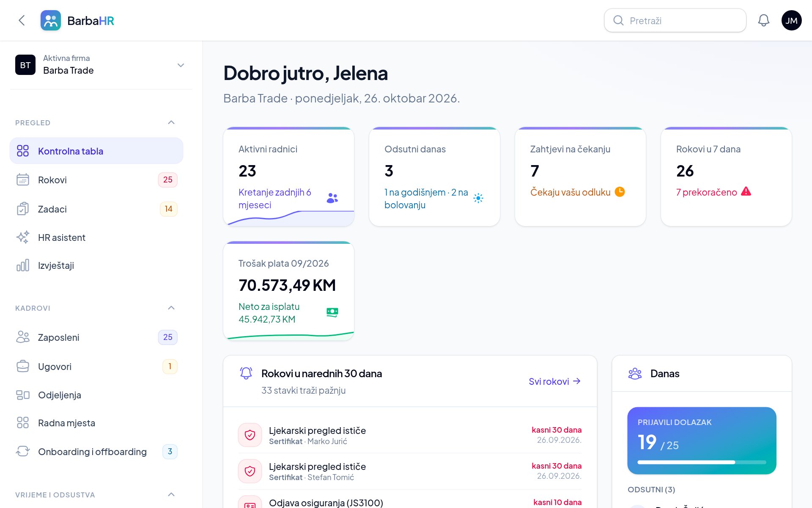Click the 7 prekoračeno link
812x508 pixels.
(706, 192)
